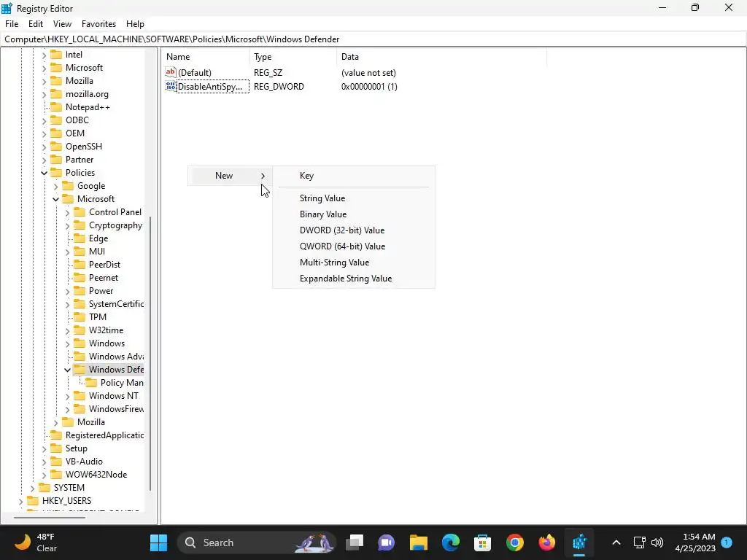This screenshot has width=747, height=560.
Task: Open Microsoft Edge from taskbar
Action: coord(451,542)
